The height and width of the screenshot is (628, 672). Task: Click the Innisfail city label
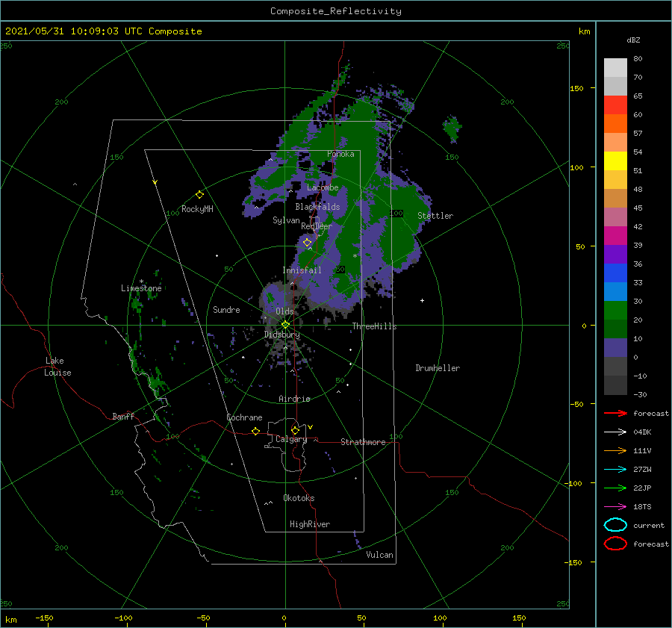click(302, 270)
